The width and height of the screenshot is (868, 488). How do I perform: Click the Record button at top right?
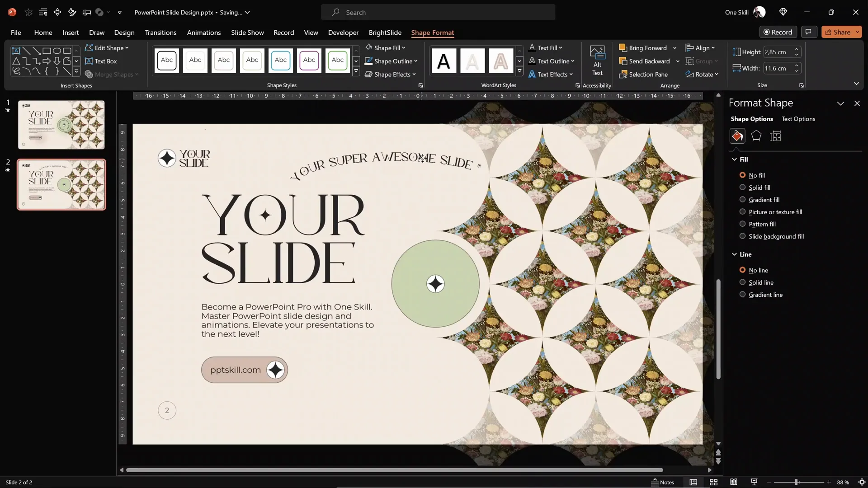tap(778, 32)
